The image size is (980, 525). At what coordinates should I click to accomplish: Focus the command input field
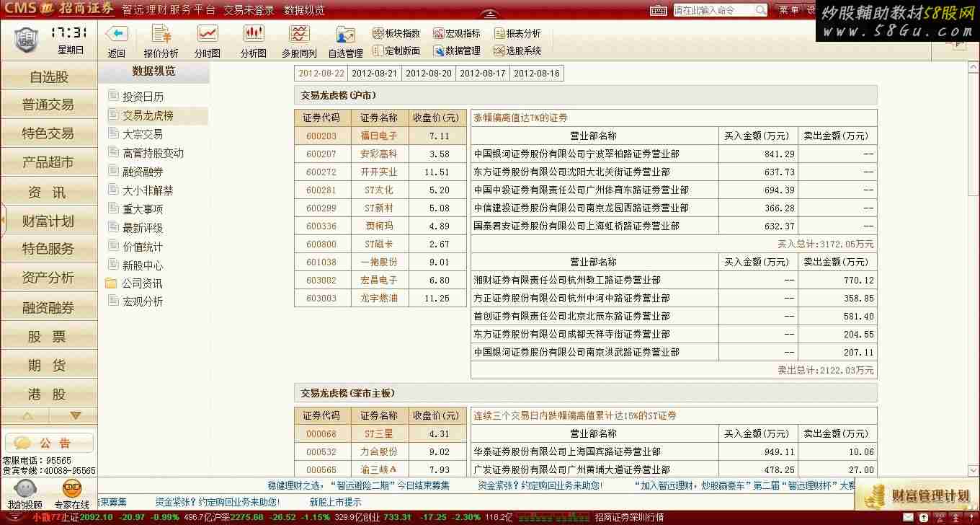(x=713, y=10)
